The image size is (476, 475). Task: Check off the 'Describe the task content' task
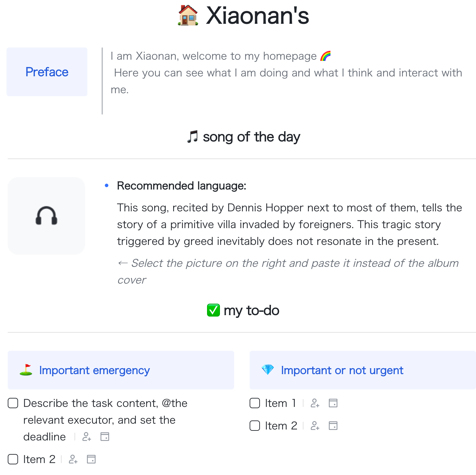click(13, 403)
